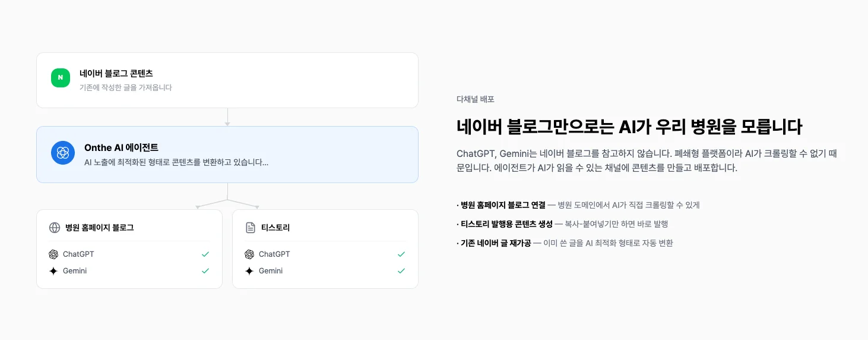Click the 병원 홈페이지 블로그 연결 bullet
868x340 pixels.
click(503, 205)
